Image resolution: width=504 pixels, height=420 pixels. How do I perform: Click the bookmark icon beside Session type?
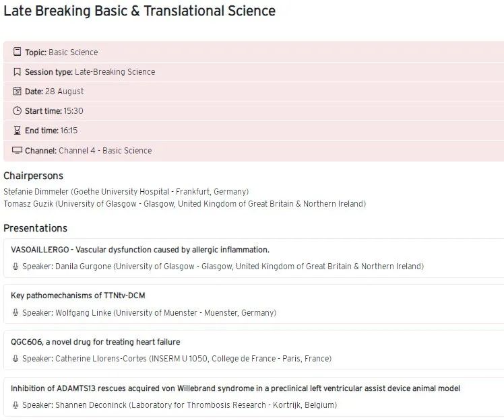17,72
